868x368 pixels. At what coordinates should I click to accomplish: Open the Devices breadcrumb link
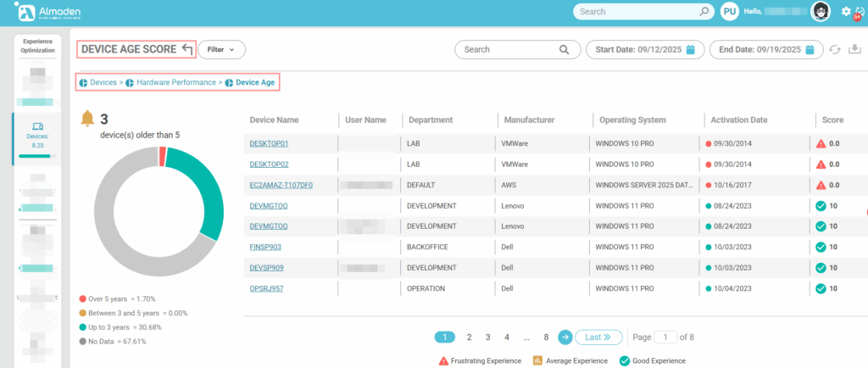[x=103, y=82]
